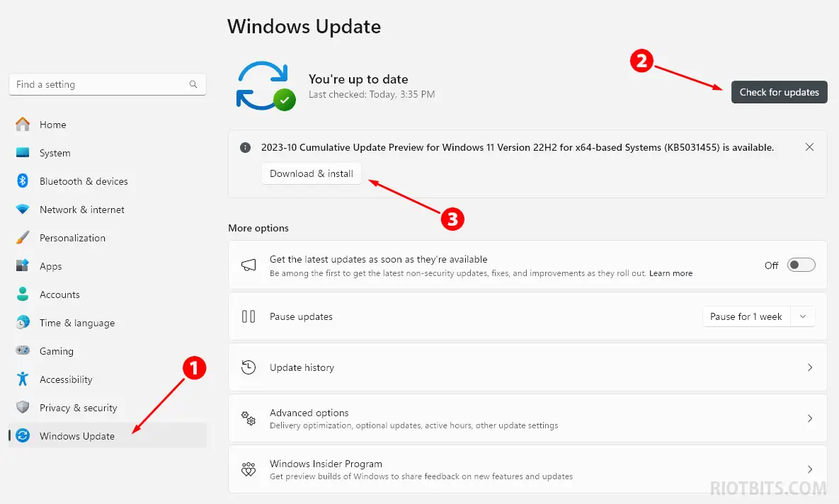This screenshot has height=504, width=839.
Task: Click the "Delivery optimization, optional updates" description
Action: (413, 426)
